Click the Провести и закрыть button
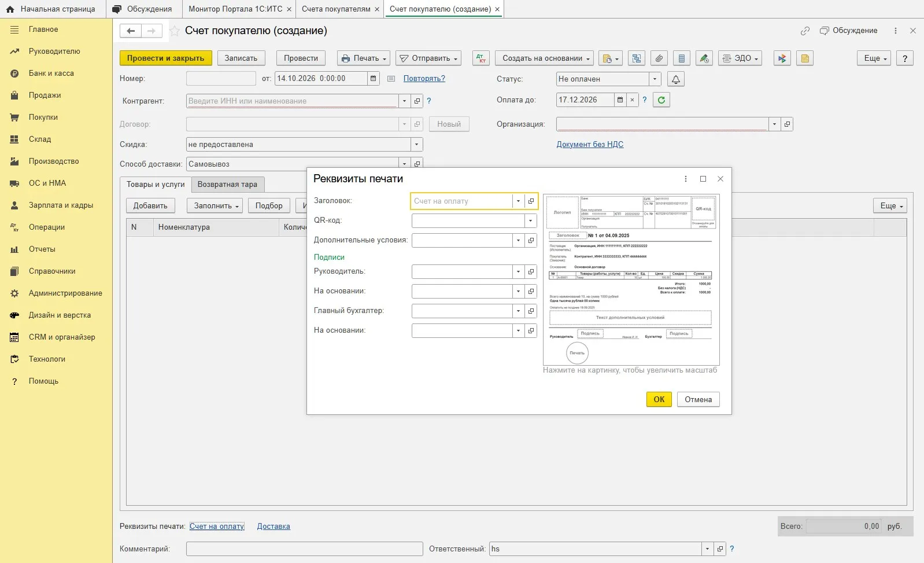This screenshot has width=924, height=563. (166, 58)
